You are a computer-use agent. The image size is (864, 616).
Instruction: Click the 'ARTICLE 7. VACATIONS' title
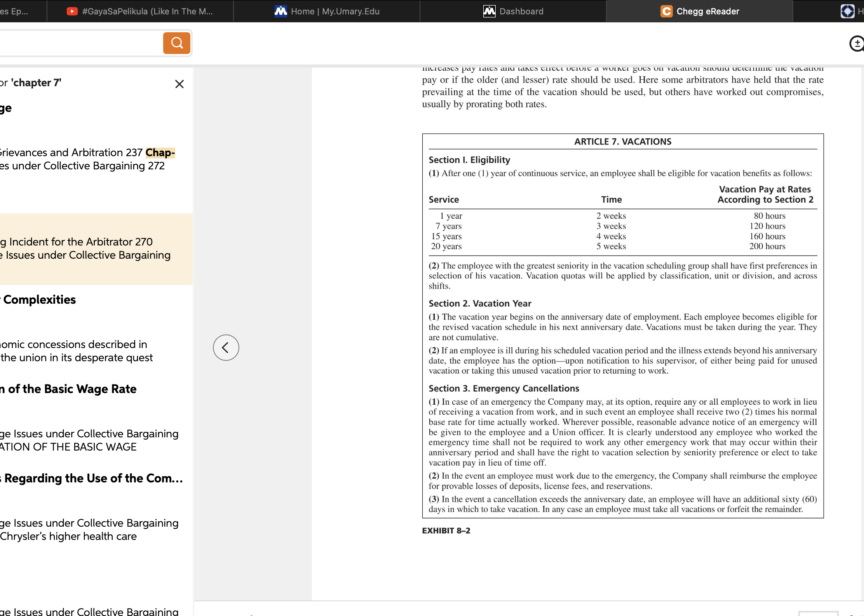tap(623, 142)
